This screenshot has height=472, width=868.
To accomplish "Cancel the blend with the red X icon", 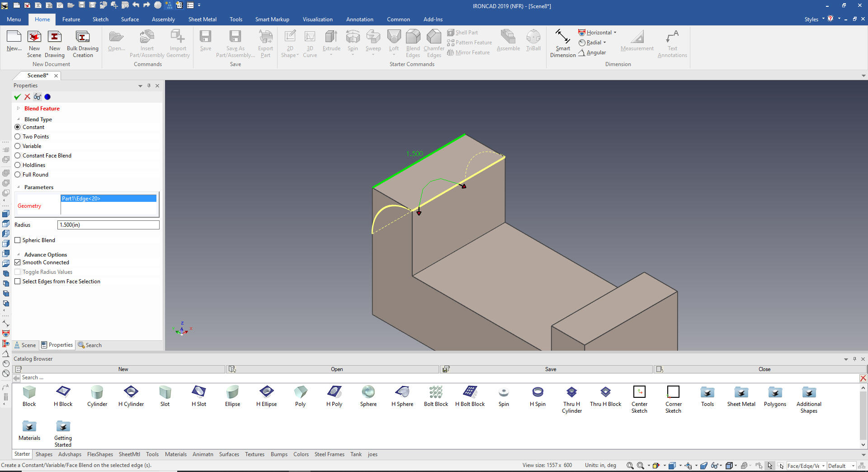I will [27, 97].
